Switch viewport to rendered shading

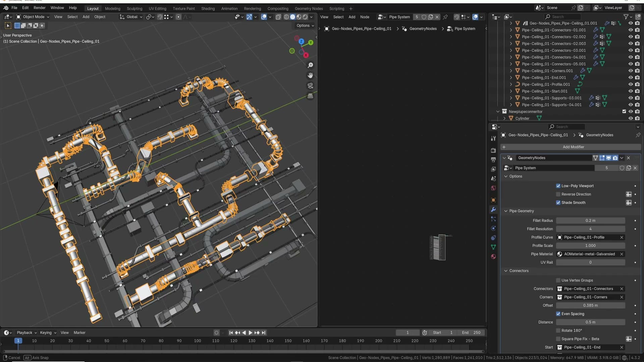click(x=305, y=17)
